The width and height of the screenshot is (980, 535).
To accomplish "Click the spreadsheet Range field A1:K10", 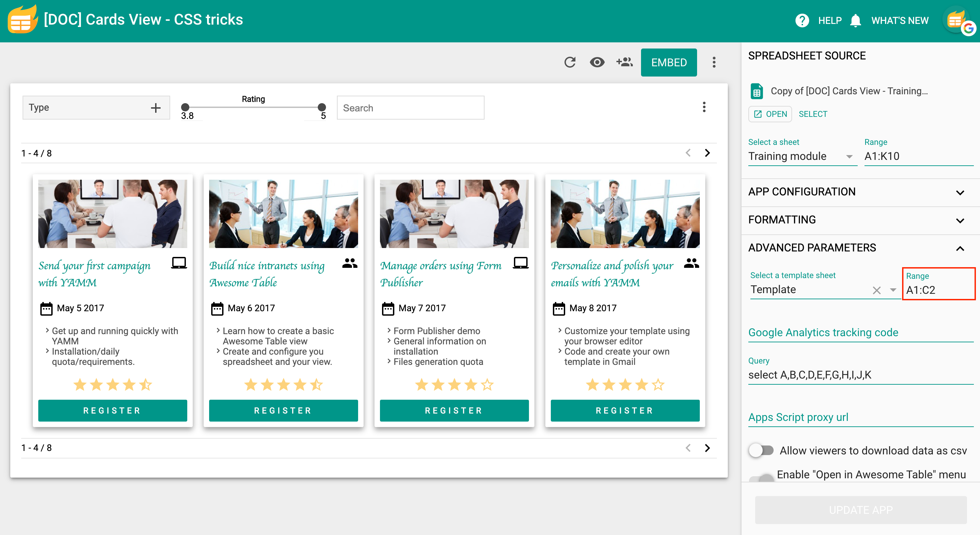I will pyautogui.click(x=918, y=156).
